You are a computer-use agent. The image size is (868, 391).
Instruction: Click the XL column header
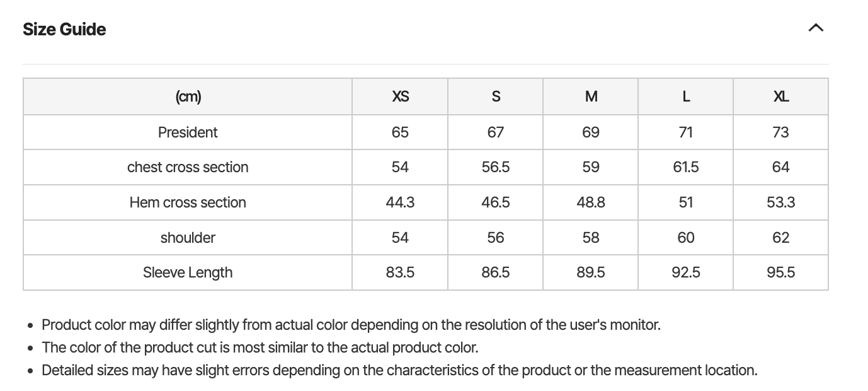pos(780,96)
